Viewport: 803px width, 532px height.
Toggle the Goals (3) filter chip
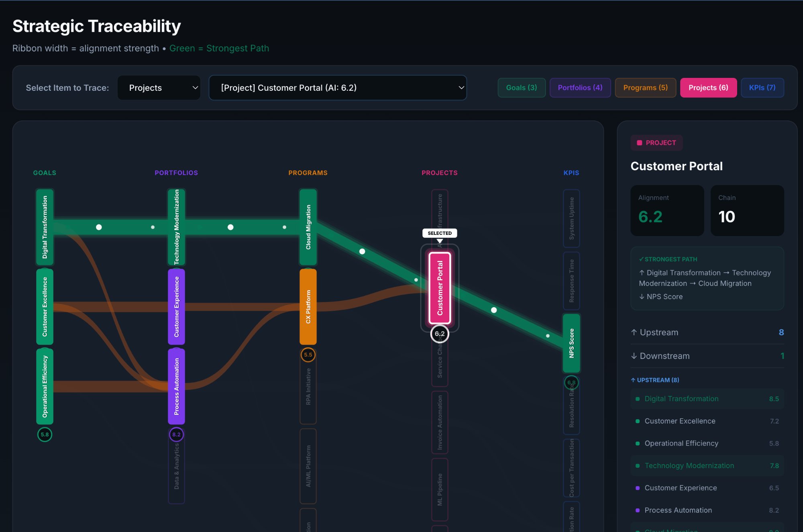[x=521, y=88]
